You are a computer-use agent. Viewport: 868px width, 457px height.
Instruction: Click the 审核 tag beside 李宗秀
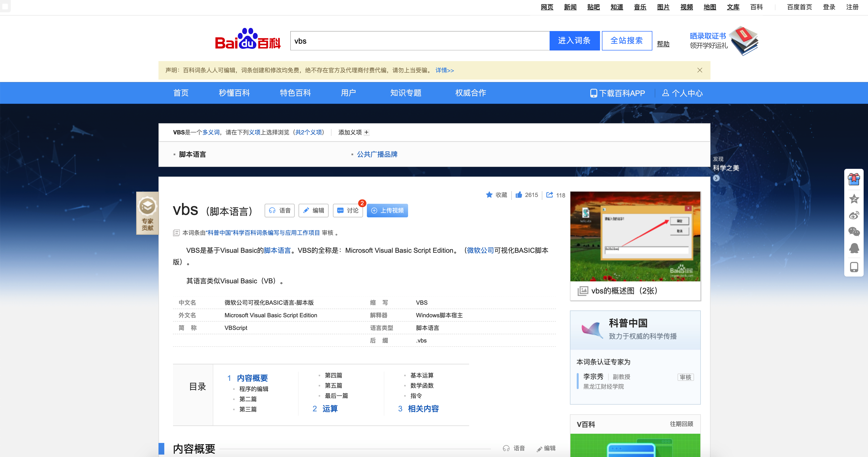(x=686, y=377)
